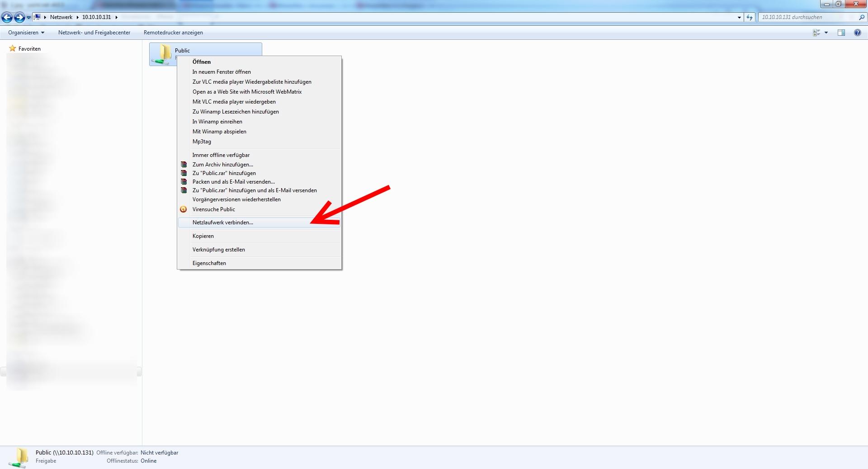The image size is (868, 469).
Task: Click the Back navigation arrow
Action: pyautogui.click(x=7, y=17)
